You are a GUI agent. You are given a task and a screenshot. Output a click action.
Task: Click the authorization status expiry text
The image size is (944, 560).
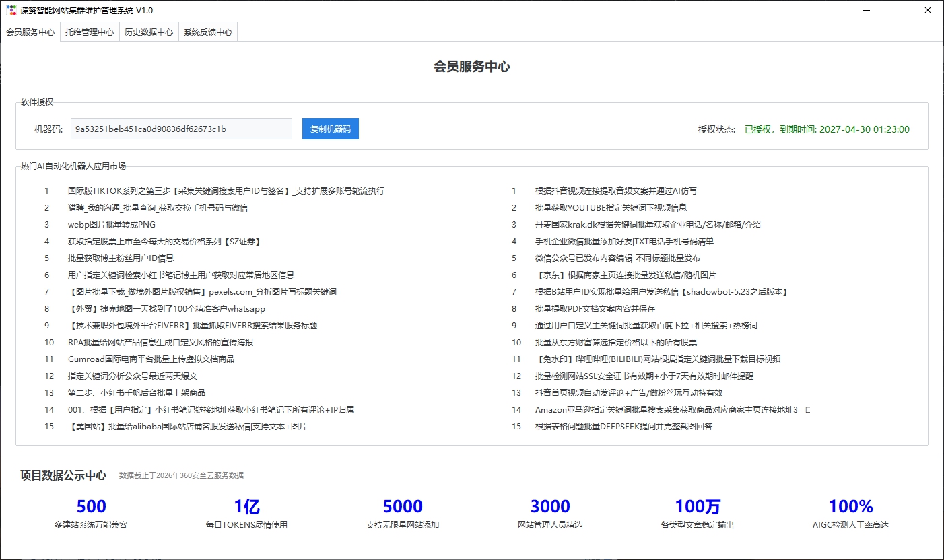click(827, 129)
